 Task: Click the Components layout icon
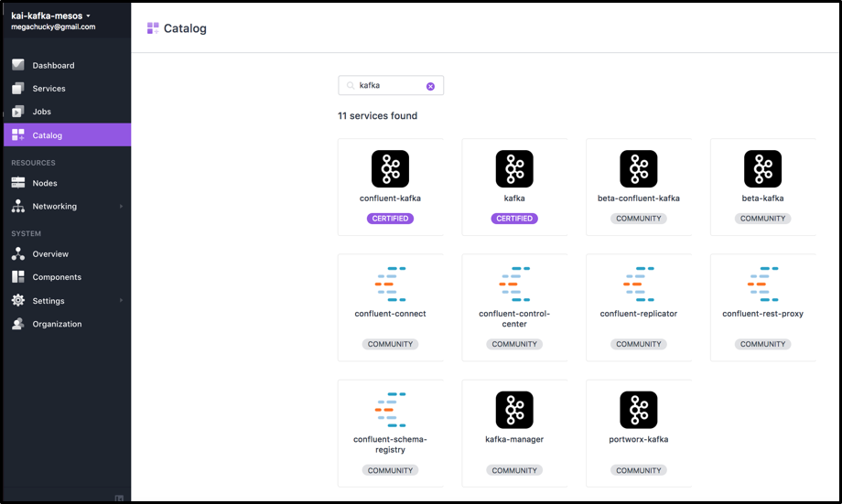tap(18, 277)
